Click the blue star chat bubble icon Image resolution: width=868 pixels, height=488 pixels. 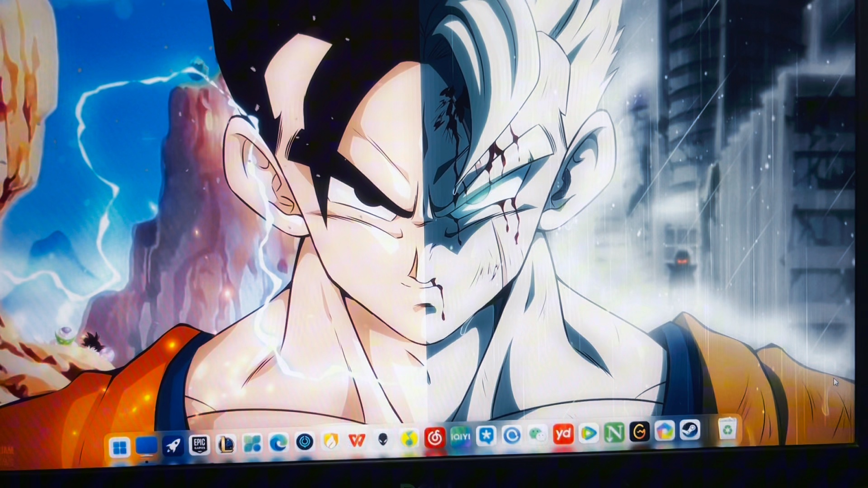point(486,436)
